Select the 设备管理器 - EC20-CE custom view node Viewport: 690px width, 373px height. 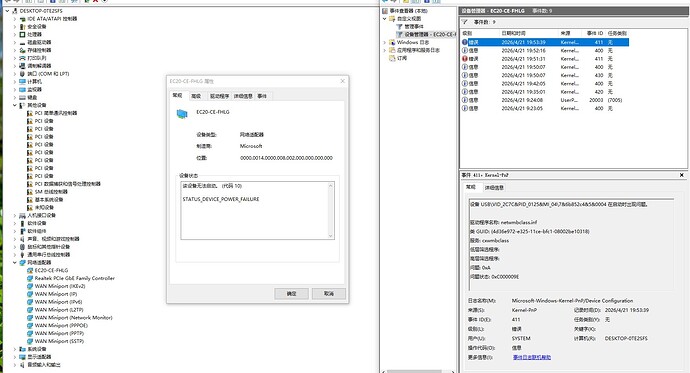coord(426,34)
